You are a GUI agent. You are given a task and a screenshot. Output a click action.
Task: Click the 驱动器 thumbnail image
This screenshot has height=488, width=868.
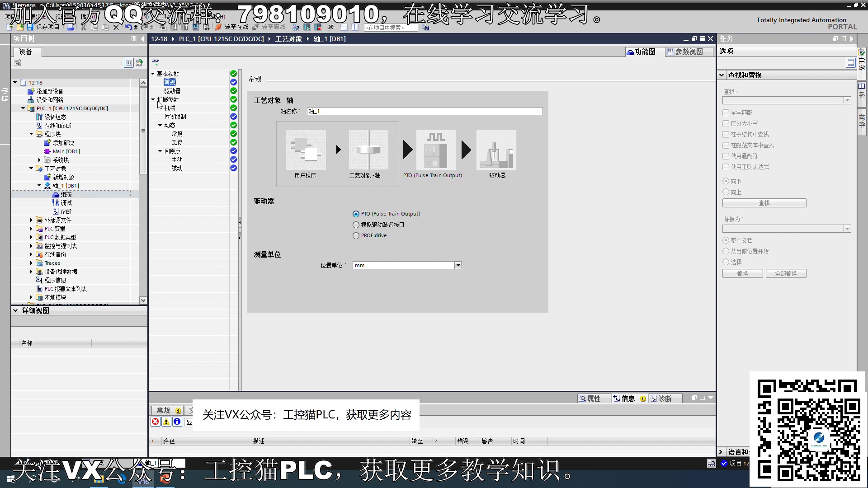[x=496, y=150]
